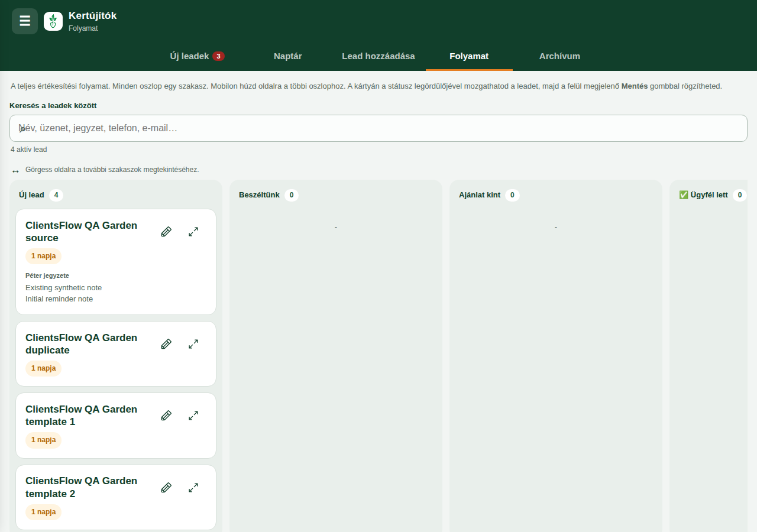Expand the ClientsFlow QA Garden source card
Viewport: 757px width, 532px height.
click(x=193, y=232)
